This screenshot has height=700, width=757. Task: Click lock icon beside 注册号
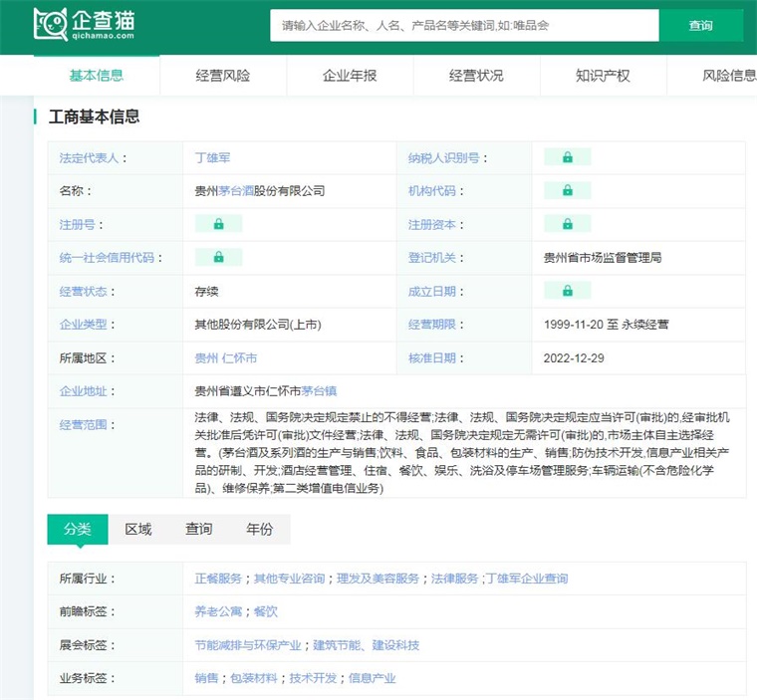tap(218, 224)
